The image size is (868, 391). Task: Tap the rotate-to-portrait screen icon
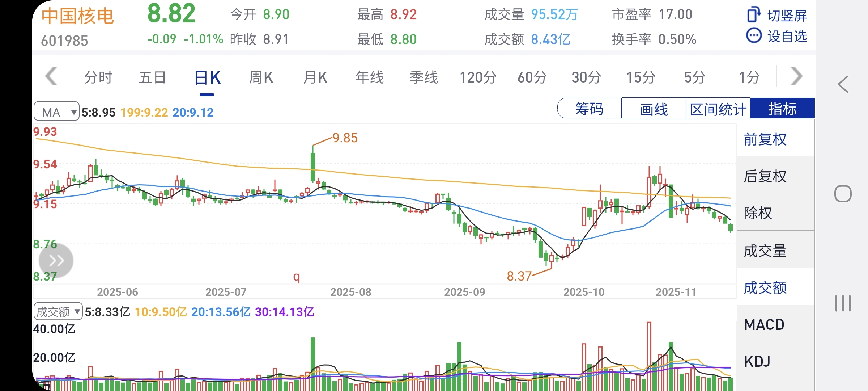pyautogui.click(x=754, y=15)
